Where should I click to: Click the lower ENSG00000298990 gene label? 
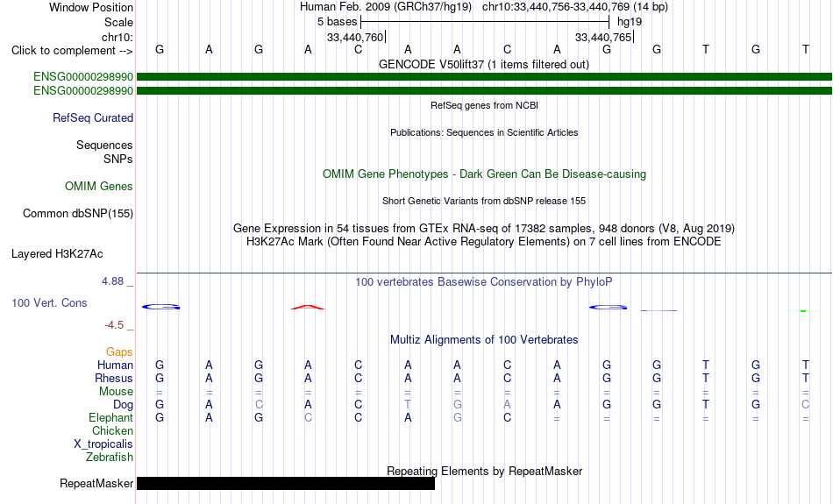coord(83,91)
